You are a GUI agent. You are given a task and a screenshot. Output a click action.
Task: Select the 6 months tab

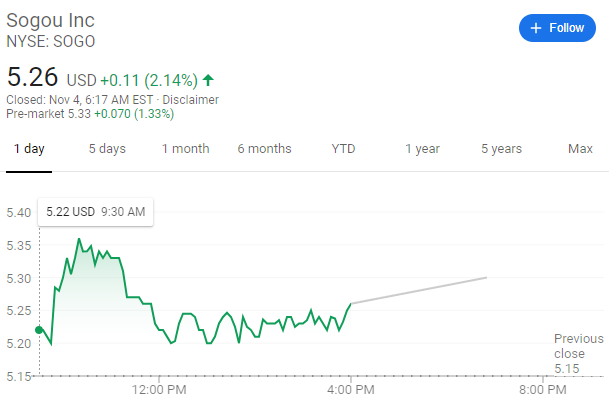coord(264,149)
